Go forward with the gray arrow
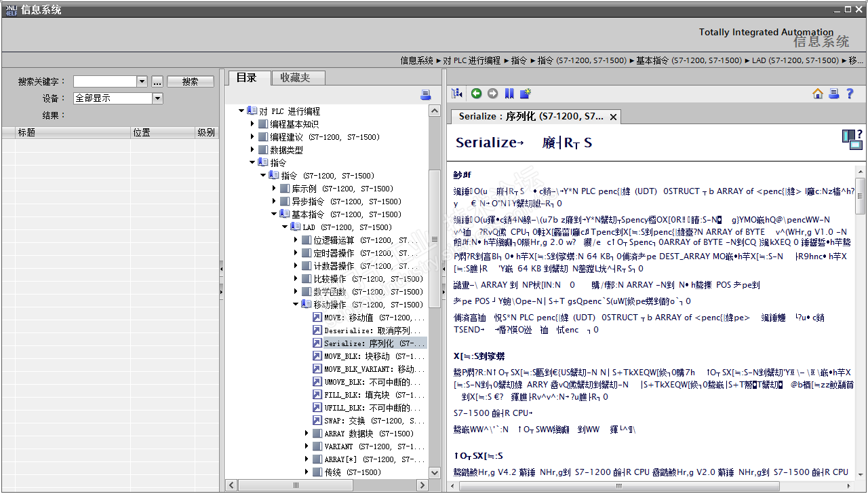The image size is (868, 494). pyautogui.click(x=493, y=94)
